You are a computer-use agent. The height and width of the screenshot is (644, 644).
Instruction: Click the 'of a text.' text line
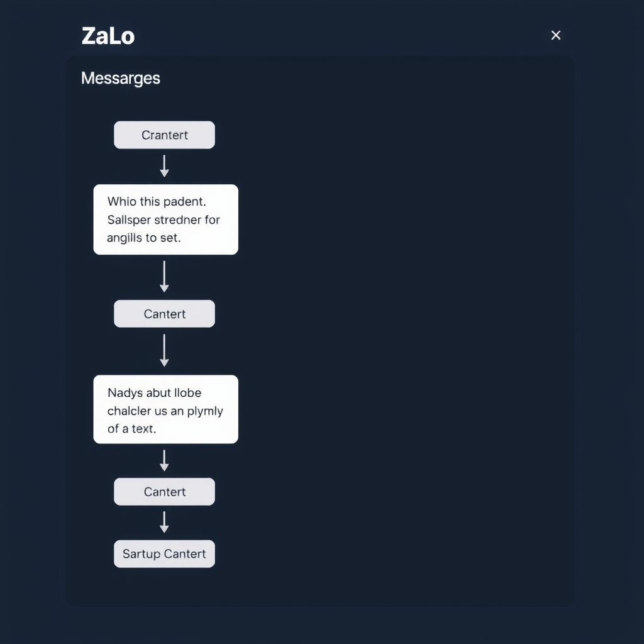point(131,429)
